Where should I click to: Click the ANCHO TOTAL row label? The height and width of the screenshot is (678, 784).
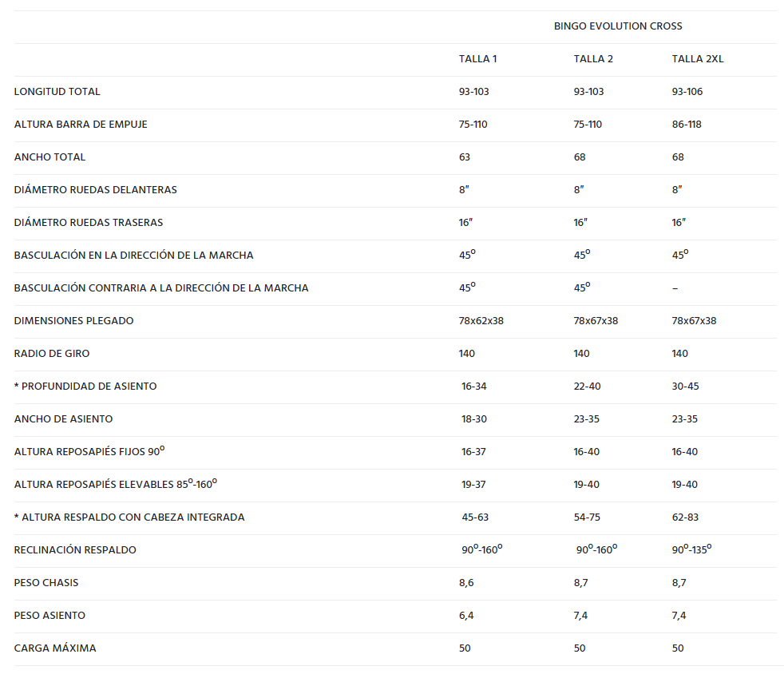click(x=49, y=157)
